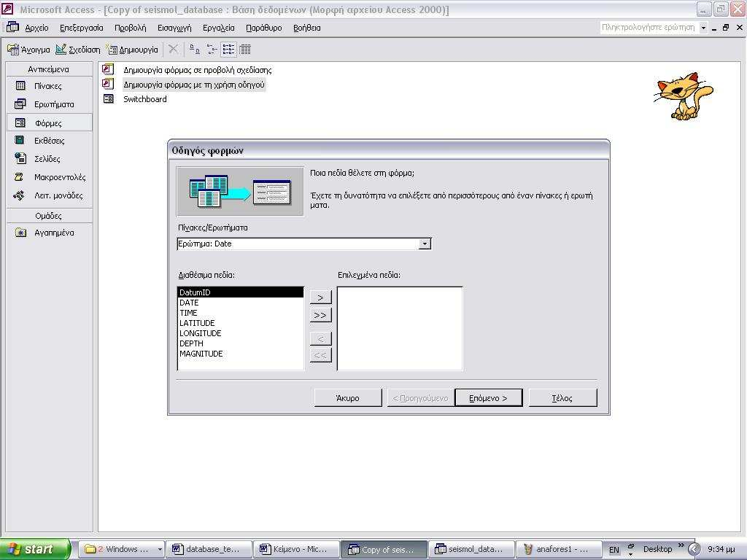Select DEPTH in available fields

(x=241, y=344)
